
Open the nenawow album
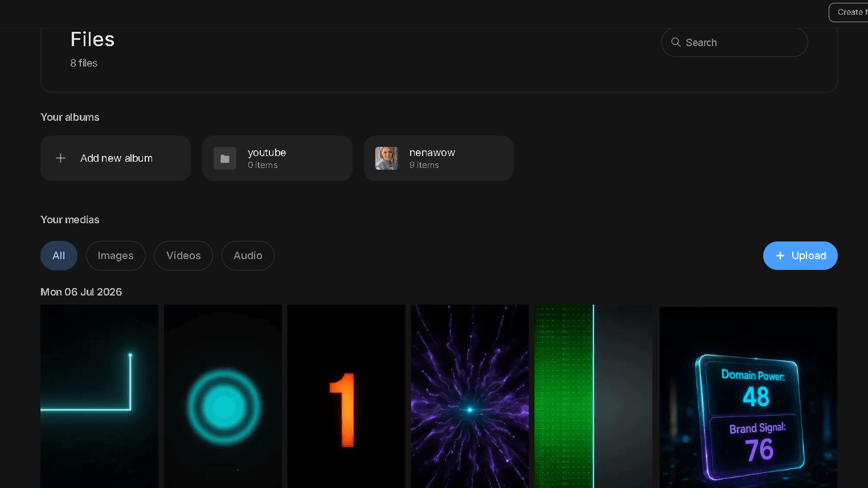(439, 158)
